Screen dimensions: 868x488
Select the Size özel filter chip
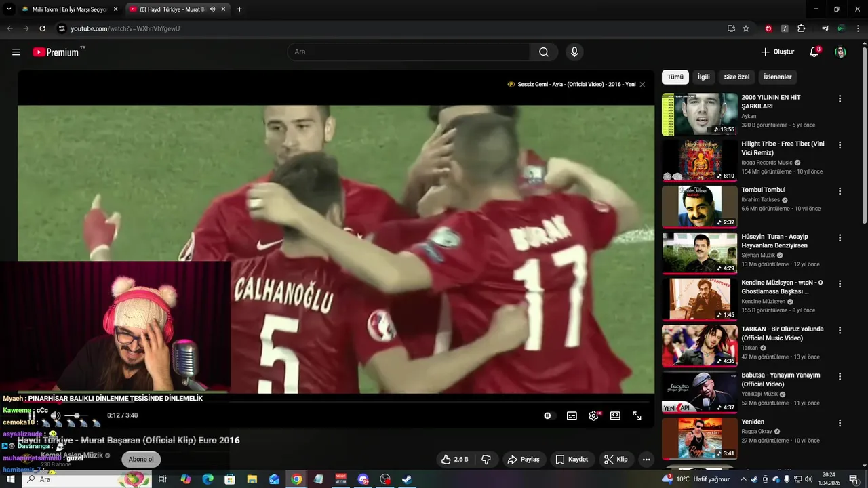[736, 77]
